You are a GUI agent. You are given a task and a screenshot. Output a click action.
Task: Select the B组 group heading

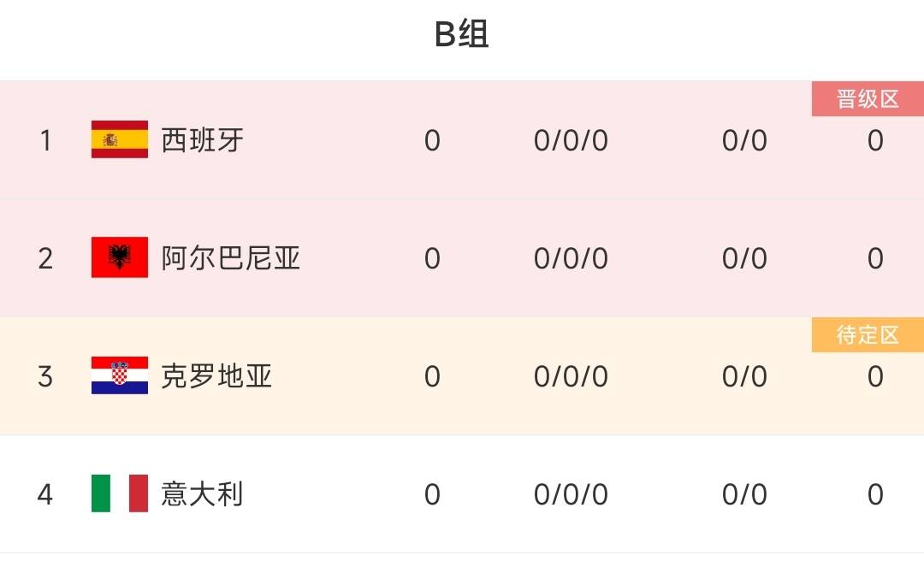pyautogui.click(x=461, y=33)
